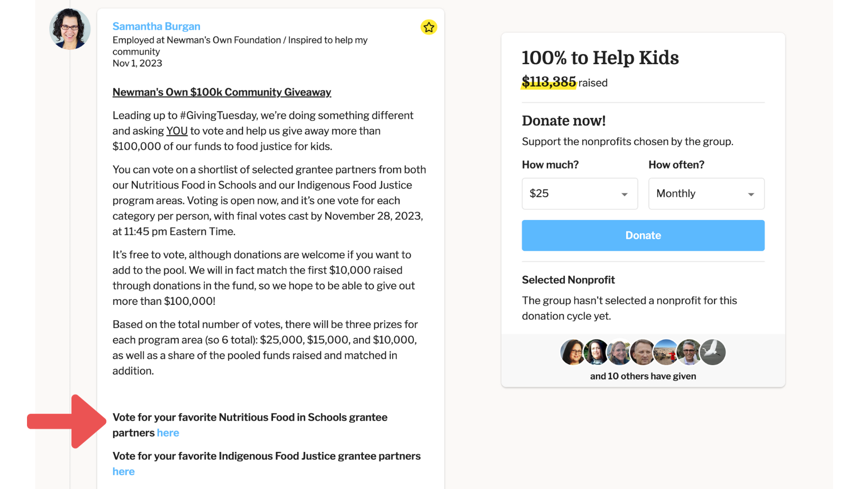Click the Newman's Own $100k Community Giveaway heading
868x489 pixels.
click(x=222, y=92)
